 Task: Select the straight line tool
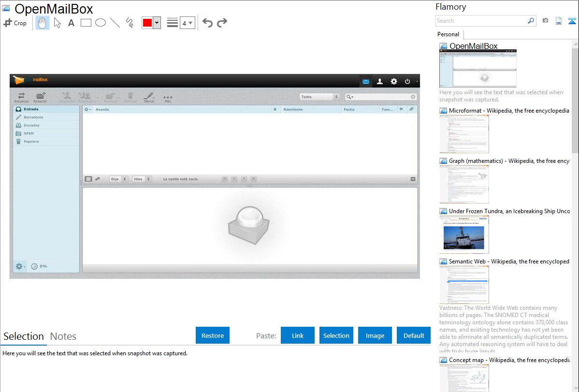pyautogui.click(x=115, y=23)
